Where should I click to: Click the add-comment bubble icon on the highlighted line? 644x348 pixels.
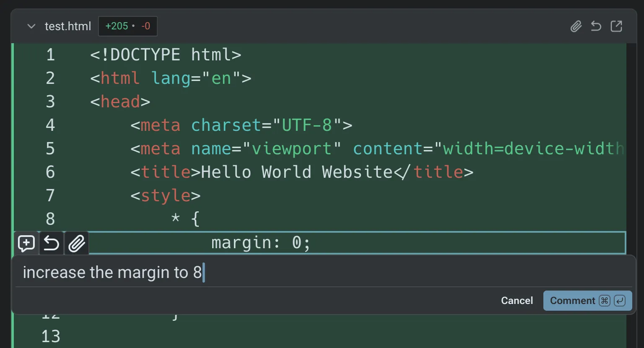pyautogui.click(x=26, y=243)
